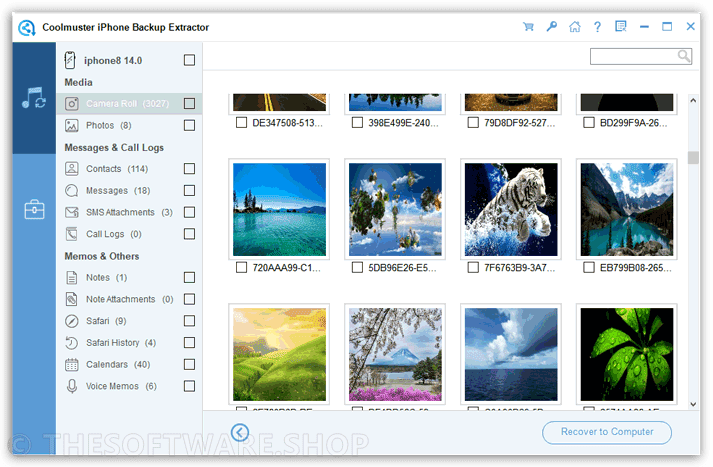Open the Calendars (40) category

click(x=129, y=364)
